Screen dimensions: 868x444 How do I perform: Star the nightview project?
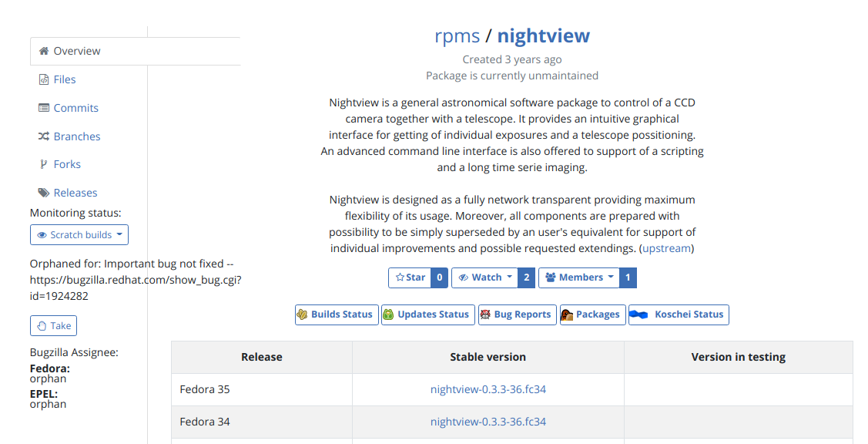click(x=411, y=277)
